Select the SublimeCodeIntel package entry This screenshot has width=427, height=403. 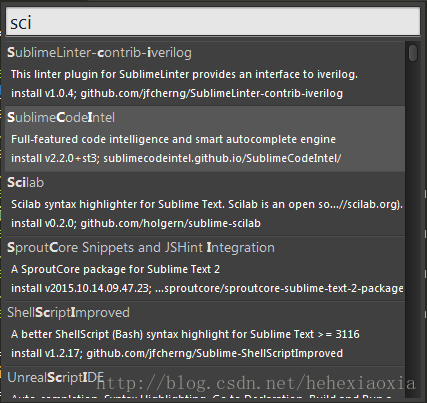click(205, 139)
